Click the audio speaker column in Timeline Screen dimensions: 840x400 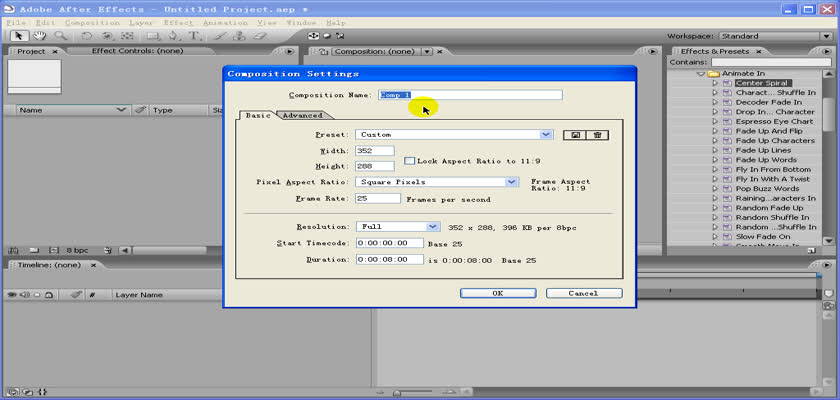24,295
